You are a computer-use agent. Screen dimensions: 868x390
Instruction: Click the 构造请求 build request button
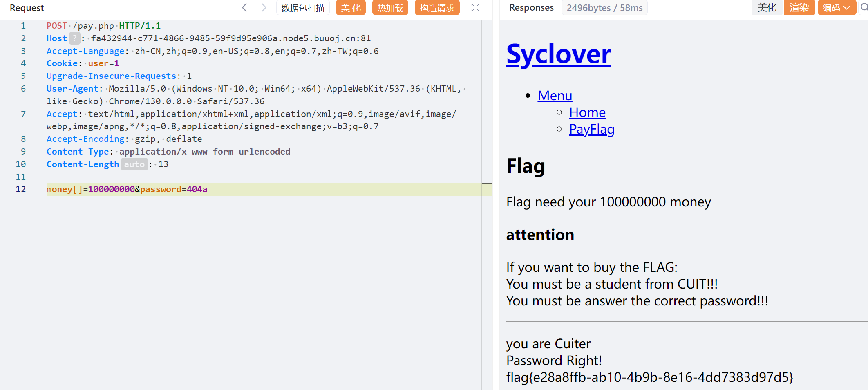coord(437,8)
